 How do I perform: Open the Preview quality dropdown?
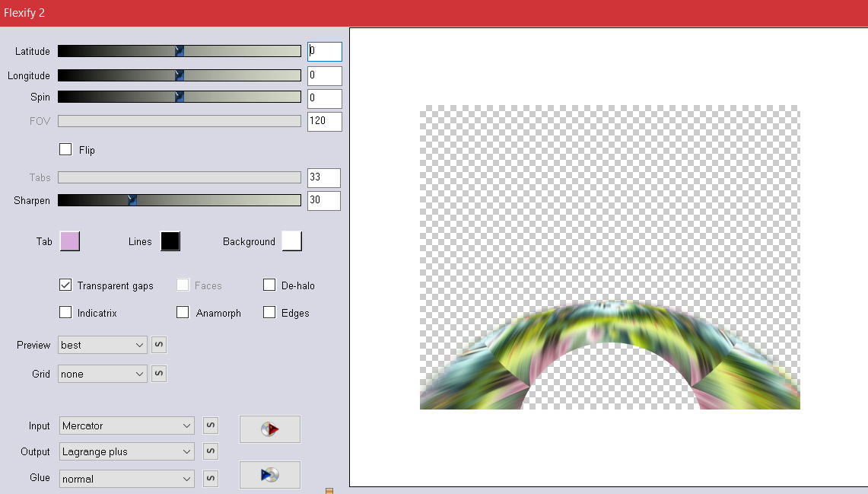tap(103, 345)
